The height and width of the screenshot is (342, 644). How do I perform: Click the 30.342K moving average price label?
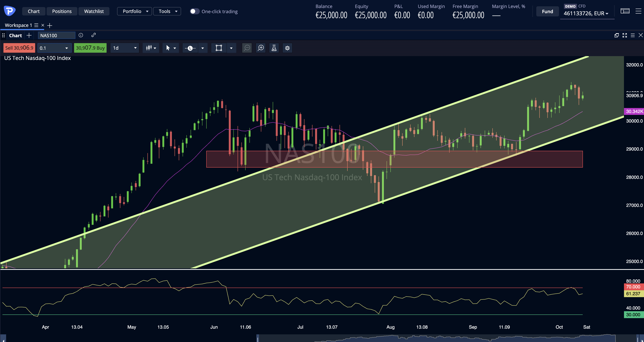click(x=634, y=111)
